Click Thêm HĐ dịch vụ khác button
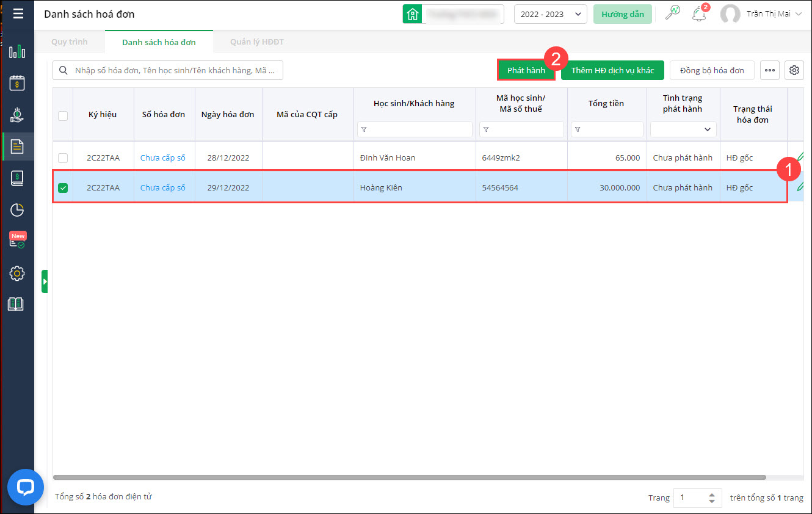Viewport: 812px width, 514px height. click(x=613, y=70)
